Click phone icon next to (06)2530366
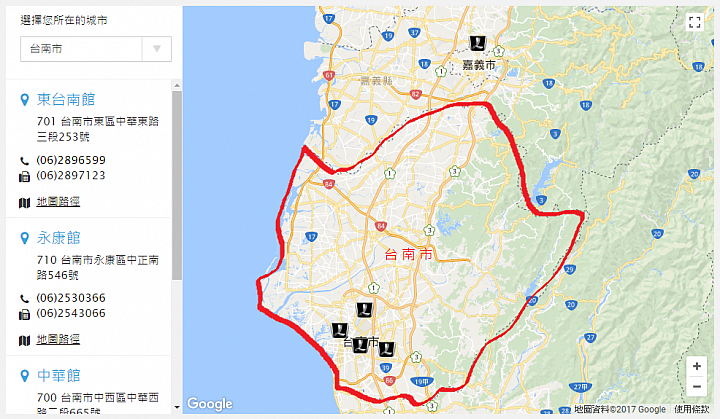Screen dimensions: 720x419 coord(24,299)
